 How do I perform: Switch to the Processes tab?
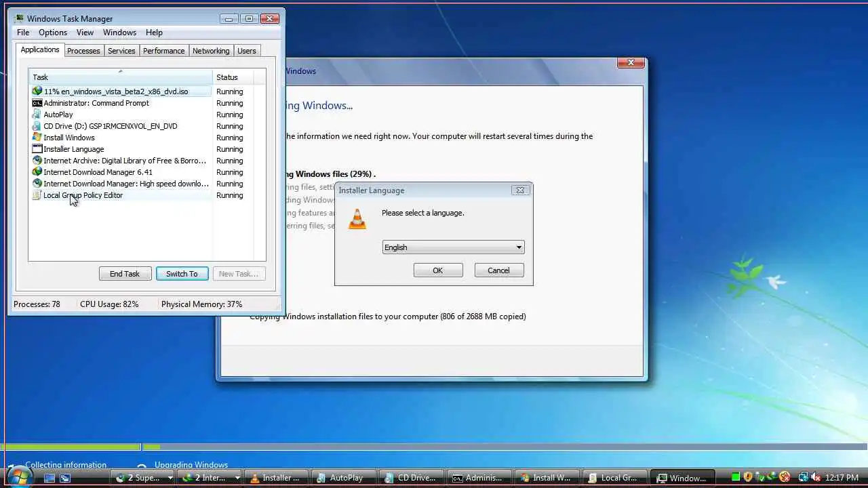point(83,51)
